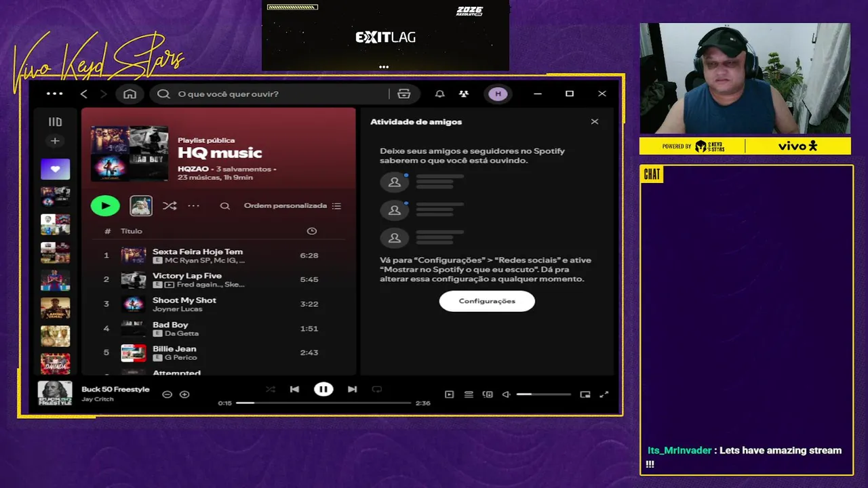Click the now playing 'Buck 50 Freestyle' cover
The height and width of the screenshot is (488, 868).
point(55,394)
